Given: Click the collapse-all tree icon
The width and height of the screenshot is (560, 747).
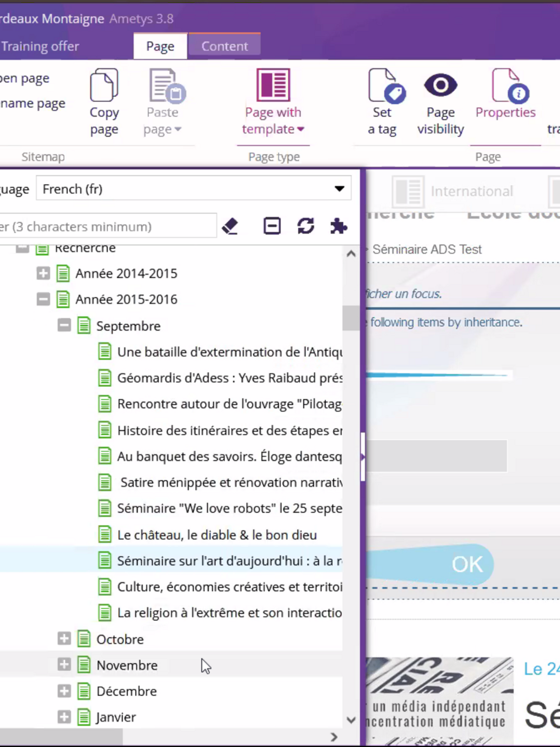Looking at the screenshot, I should (272, 226).
